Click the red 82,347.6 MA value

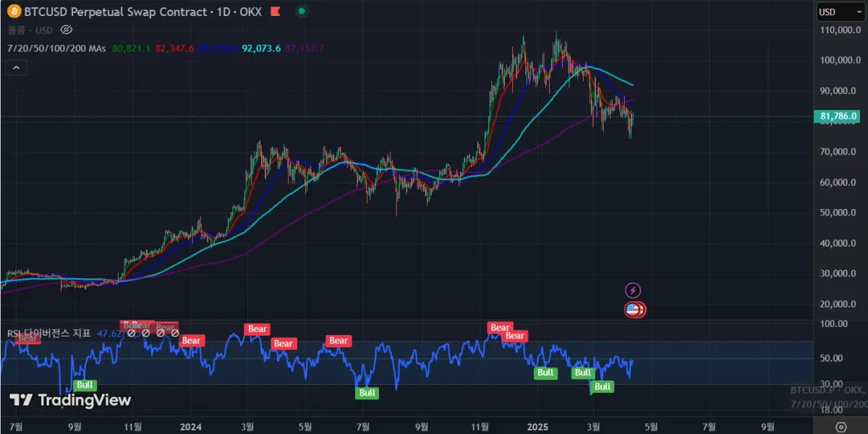174,48
